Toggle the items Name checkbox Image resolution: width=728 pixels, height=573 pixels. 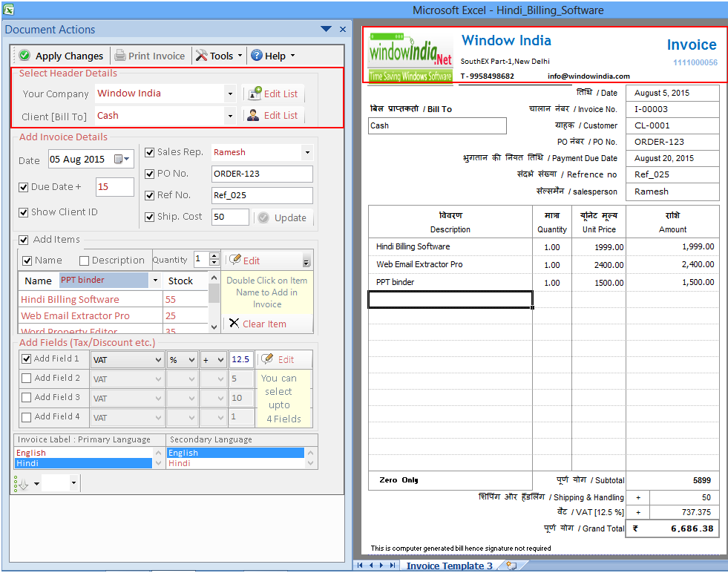(x=27, y=261)
